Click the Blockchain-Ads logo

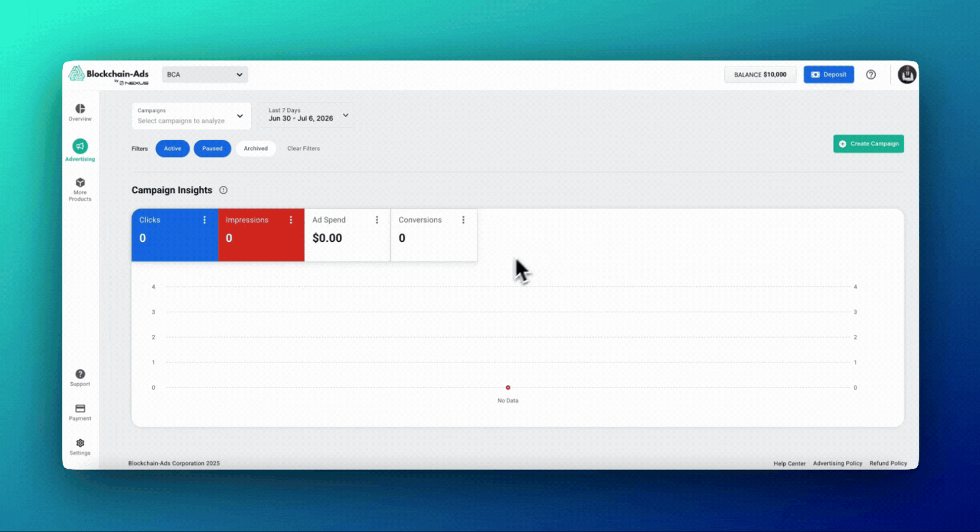108,75
